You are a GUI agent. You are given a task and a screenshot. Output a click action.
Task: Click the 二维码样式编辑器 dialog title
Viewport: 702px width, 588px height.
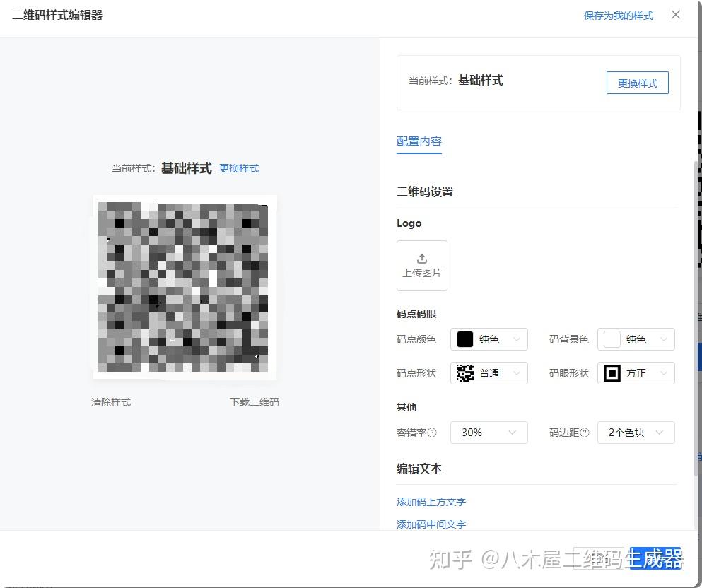coord(57,16)
